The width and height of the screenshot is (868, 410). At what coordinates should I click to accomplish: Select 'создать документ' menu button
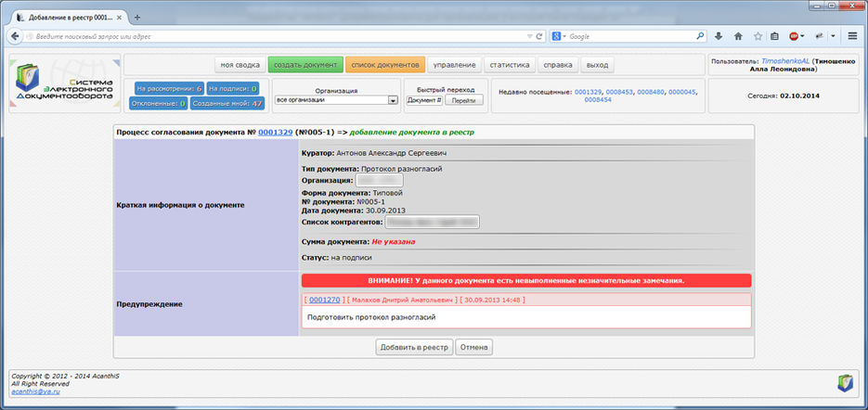[x=305, y=65]
